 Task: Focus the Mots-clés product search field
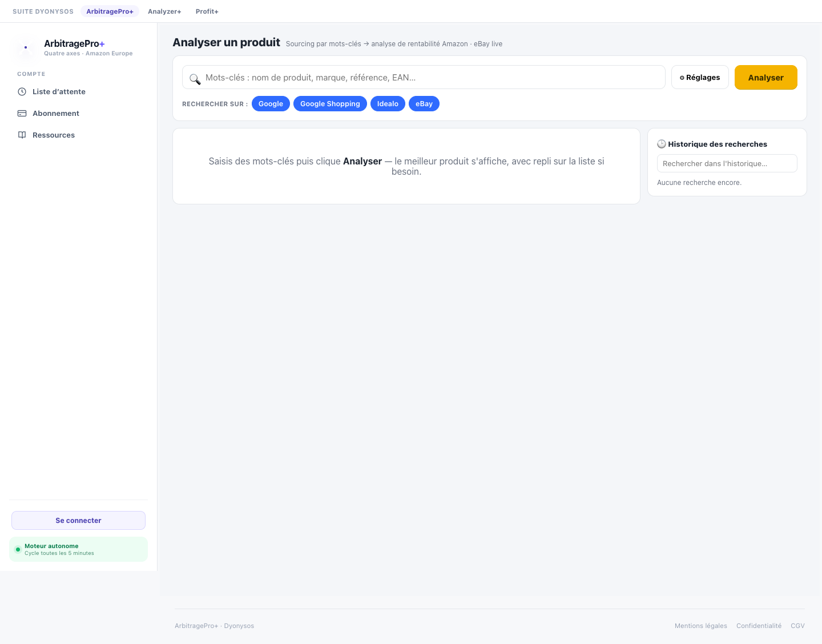click(x=424, y=78)
